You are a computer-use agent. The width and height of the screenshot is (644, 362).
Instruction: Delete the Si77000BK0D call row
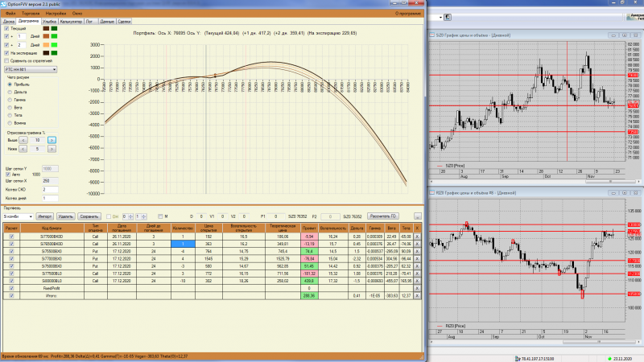tap(417, 237)
